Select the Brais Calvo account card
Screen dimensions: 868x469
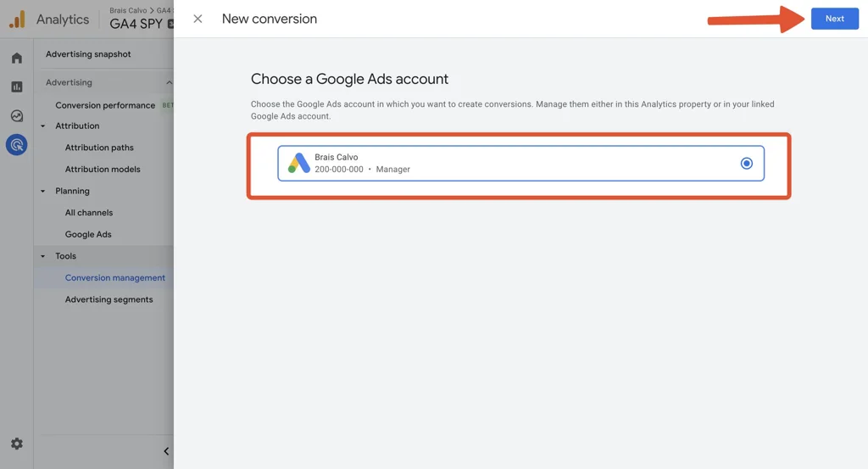tap(521, 164)
